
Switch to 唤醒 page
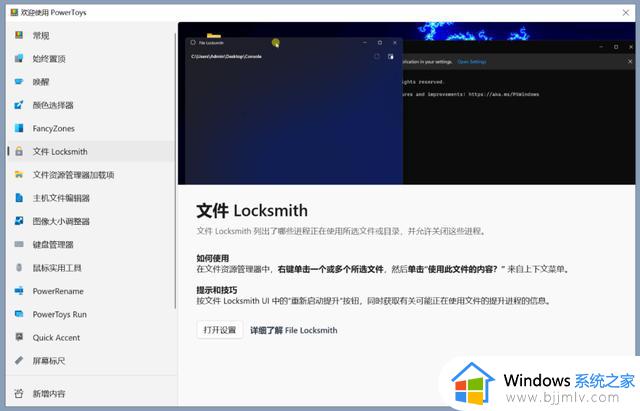coord(41,82)
